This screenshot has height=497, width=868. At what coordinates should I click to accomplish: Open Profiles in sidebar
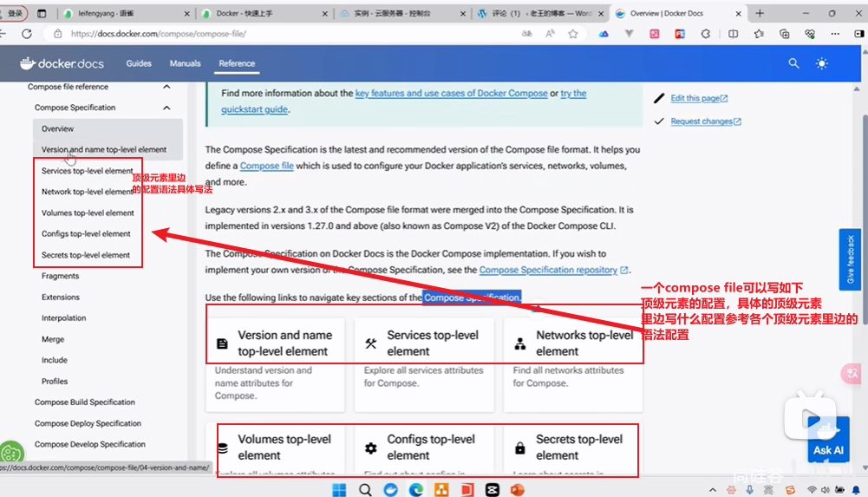coord(55,381)
